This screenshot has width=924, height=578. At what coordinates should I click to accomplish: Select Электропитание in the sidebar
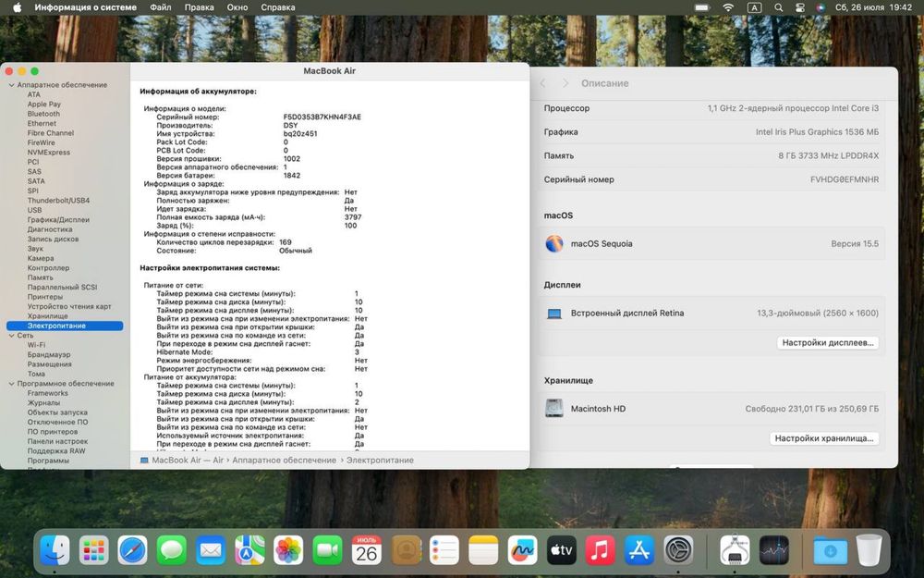pos(65,326)
